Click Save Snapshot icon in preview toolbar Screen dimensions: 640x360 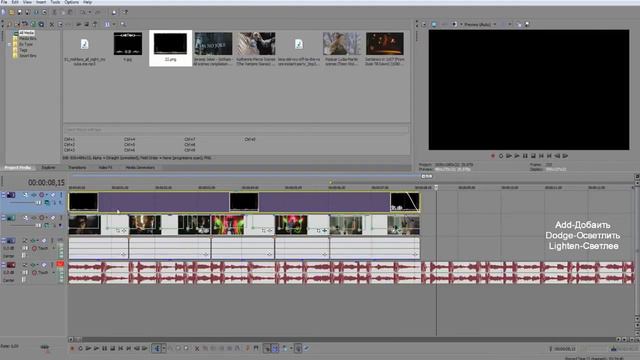pyautogui.click(x=527, y=24)
